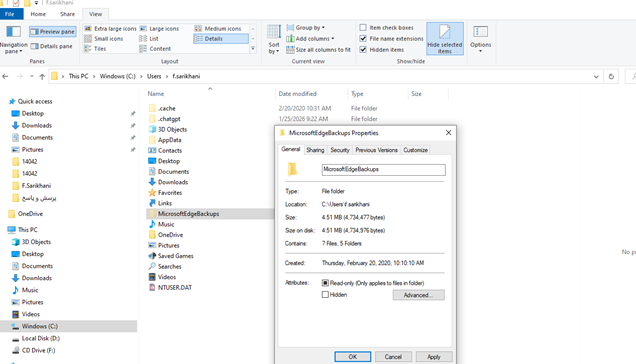The image size is (636, 364).
Task: Open the Add columns dropdown
Action: (310, 39)
